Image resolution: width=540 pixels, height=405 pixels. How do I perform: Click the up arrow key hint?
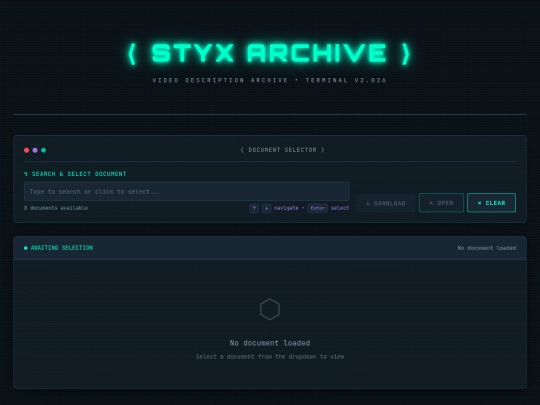[254, 208]
